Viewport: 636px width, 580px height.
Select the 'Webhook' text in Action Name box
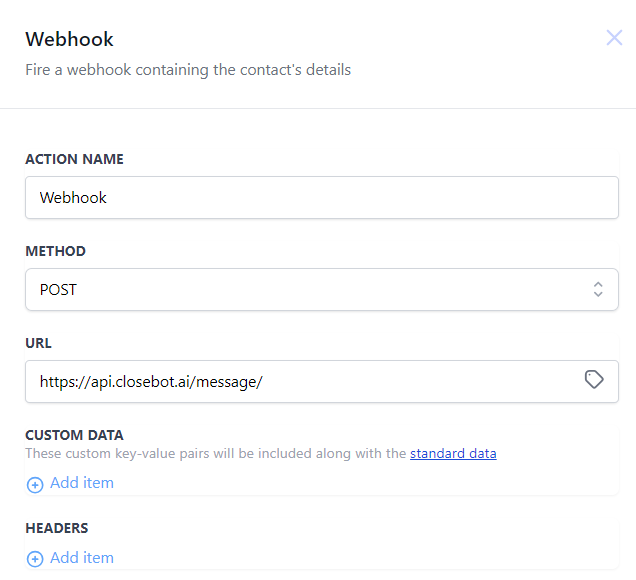point(73,198)
